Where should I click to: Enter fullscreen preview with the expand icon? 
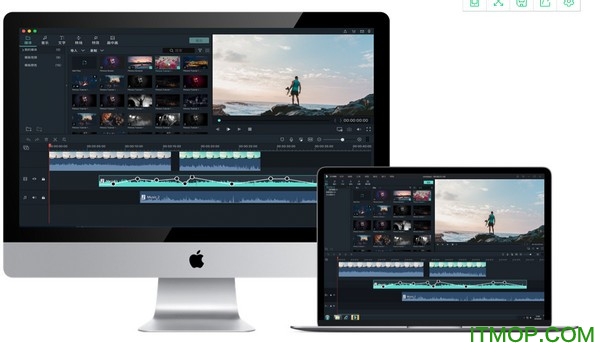(x=368, y=129)
